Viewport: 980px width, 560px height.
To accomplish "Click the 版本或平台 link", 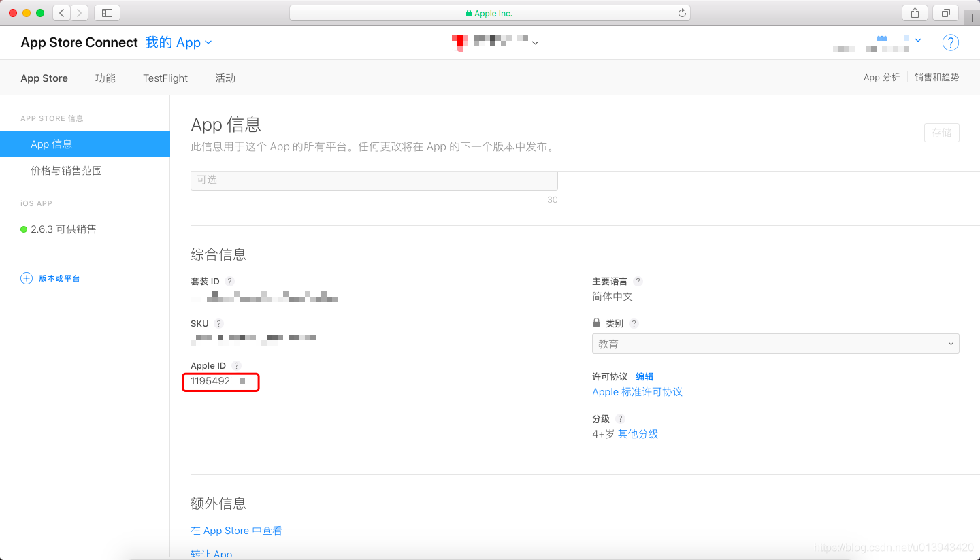I will [59, 278].
